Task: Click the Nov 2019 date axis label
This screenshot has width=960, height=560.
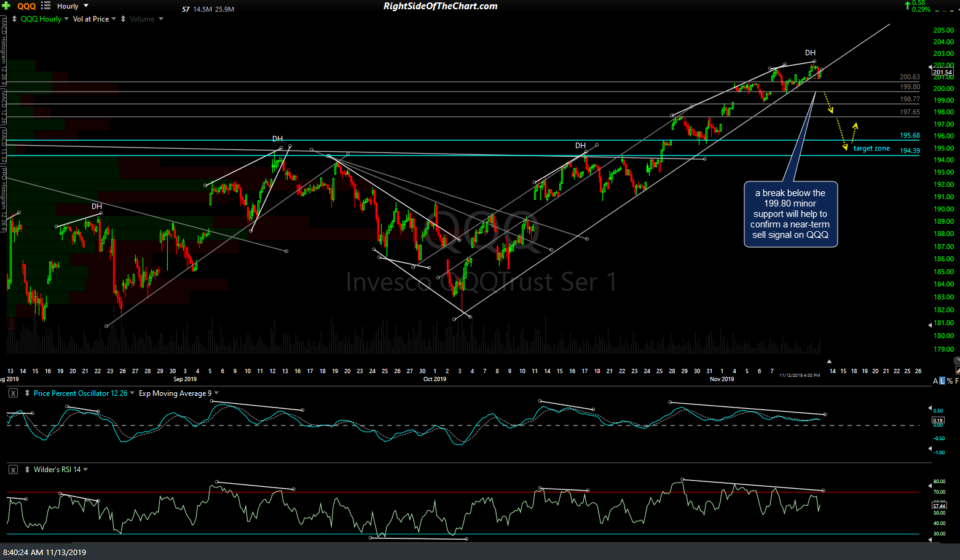Action: [722, 379]
